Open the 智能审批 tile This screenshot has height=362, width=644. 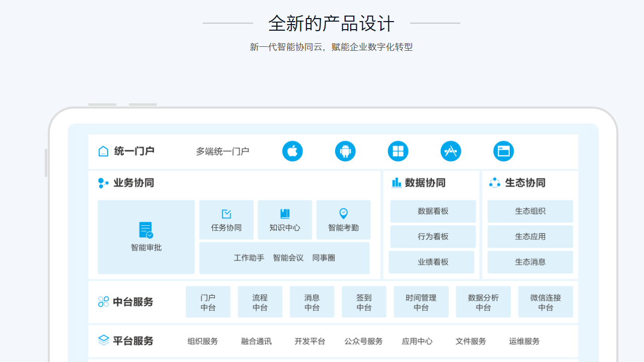point(146,237)
